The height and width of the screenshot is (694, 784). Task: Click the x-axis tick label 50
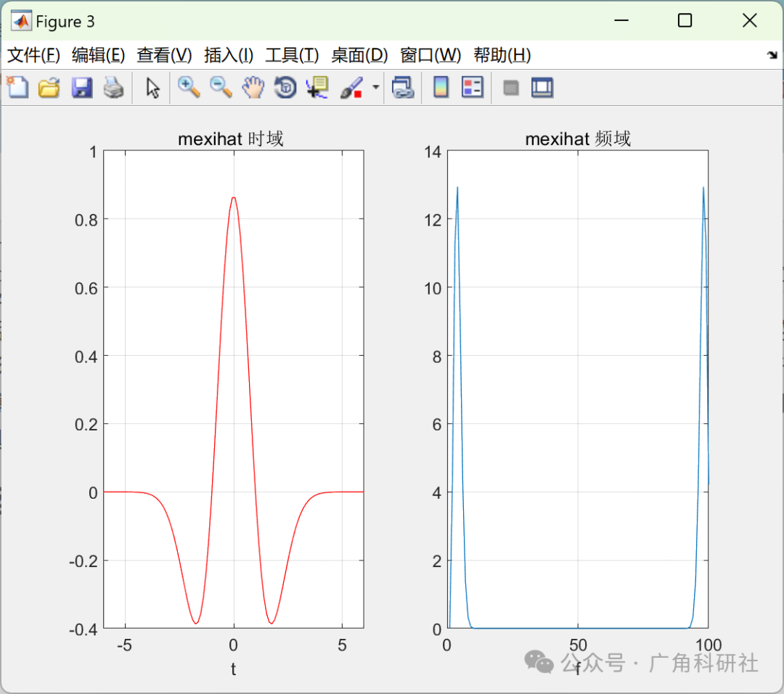coord(578,645)
